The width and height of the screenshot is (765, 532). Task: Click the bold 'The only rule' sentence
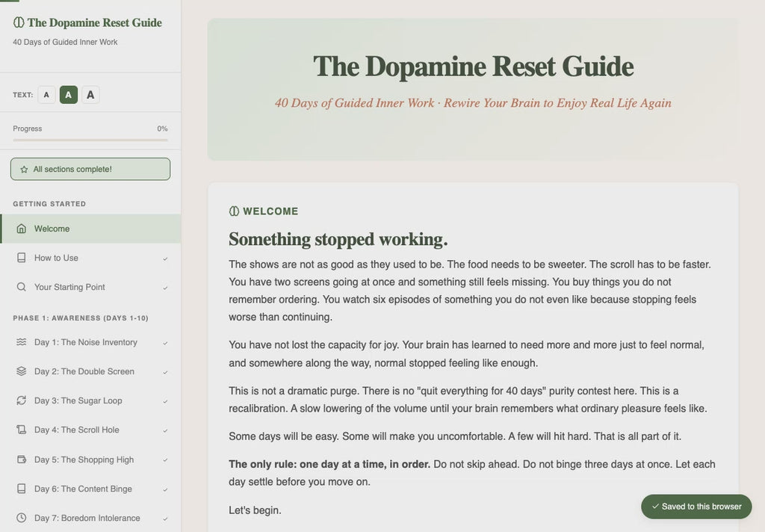(x=329, y=464)
